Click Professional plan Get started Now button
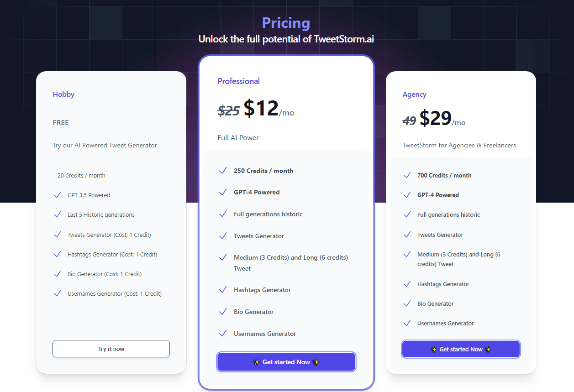Viewport: 574px width, 392px height. (286, 362)
